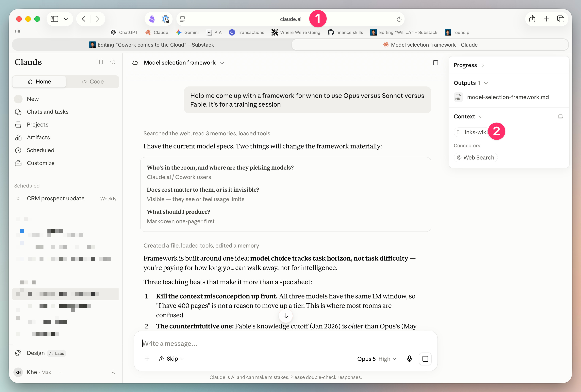
Task: Open the bookmarks grid icon
Action: (x=18, y=32)
